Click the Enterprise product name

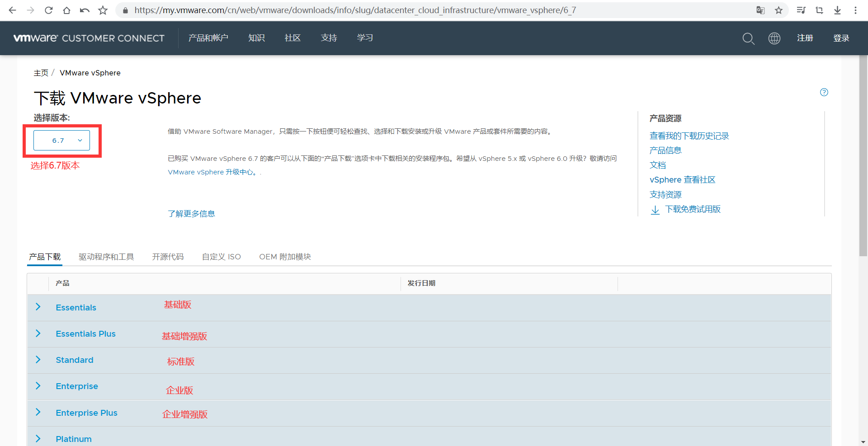77,386
